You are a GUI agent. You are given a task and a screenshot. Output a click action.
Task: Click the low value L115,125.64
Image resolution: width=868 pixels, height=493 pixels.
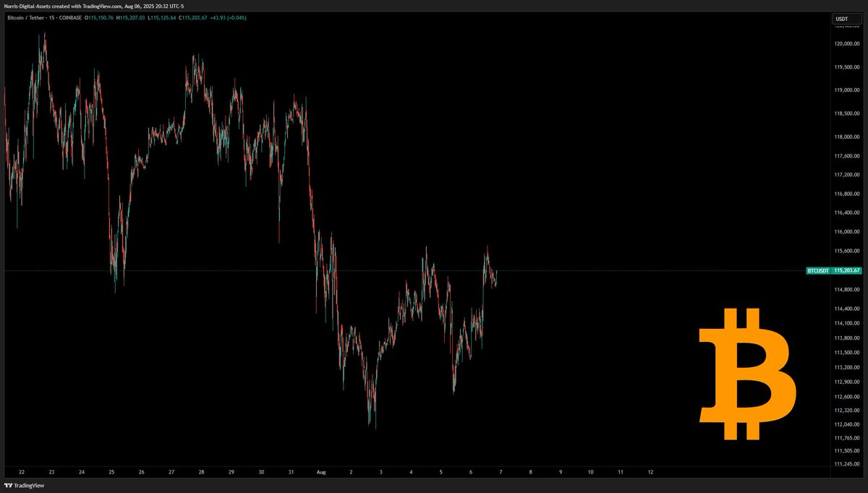(x=161, y=17)
